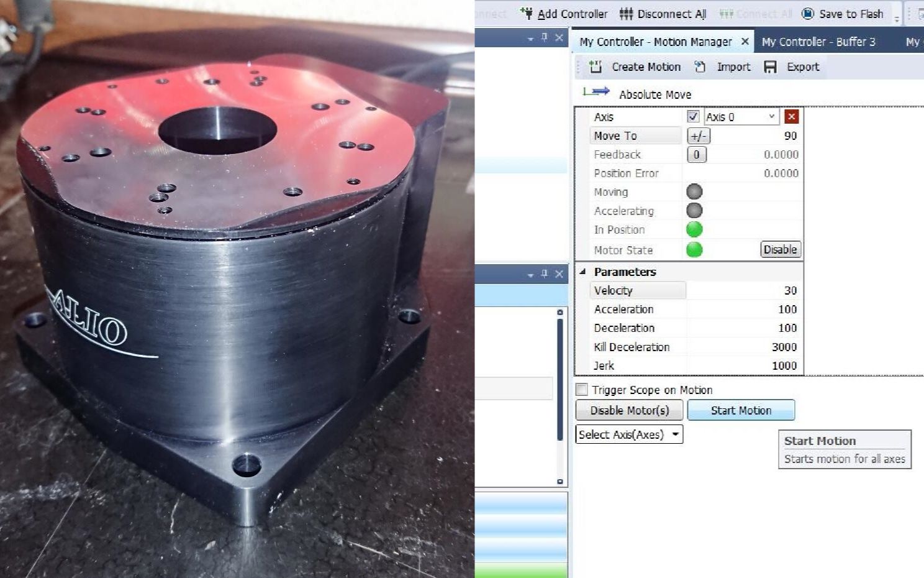924x578 pixels.
Task: Click the In Position green indicator
Action: (694, 229)
